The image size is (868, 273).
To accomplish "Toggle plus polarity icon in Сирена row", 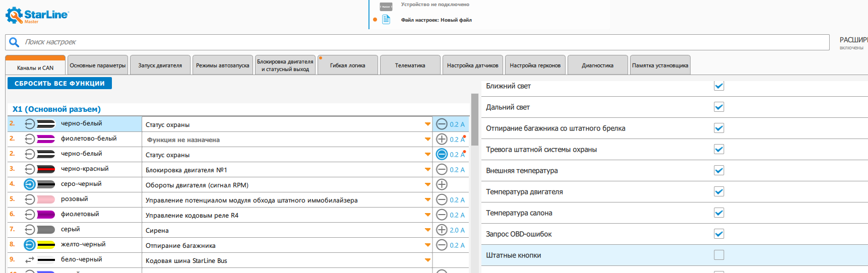I will point(442,230).
